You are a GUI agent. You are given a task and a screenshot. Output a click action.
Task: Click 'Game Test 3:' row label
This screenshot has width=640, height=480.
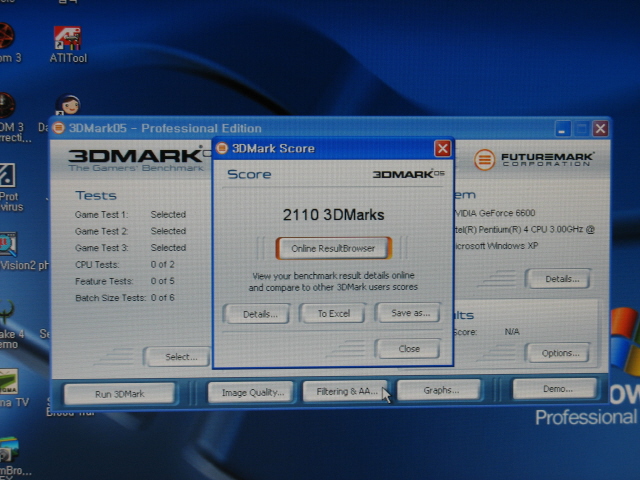coord(102,248)
